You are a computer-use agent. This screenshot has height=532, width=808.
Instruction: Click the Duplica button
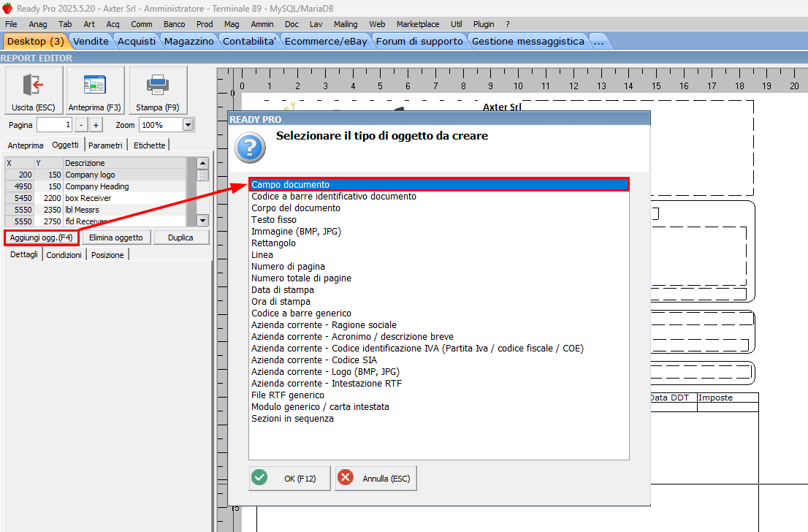tap(181, 237)
